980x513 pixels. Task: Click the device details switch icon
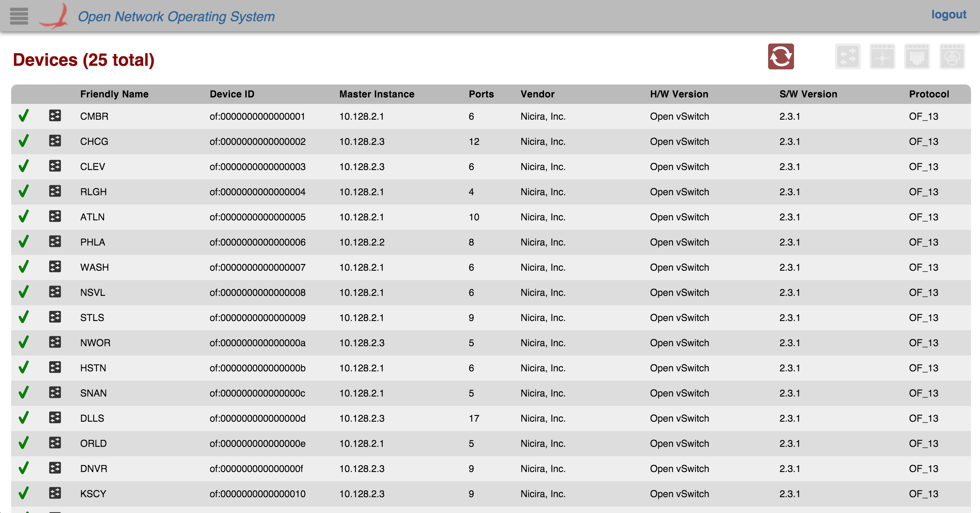point(847,57)
